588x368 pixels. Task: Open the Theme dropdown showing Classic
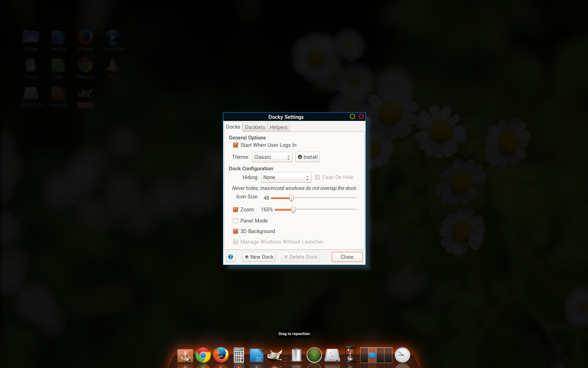coord(272,157)
